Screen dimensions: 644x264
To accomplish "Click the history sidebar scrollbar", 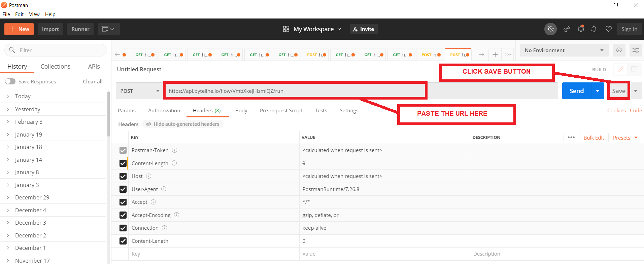I will coord(108,114).
